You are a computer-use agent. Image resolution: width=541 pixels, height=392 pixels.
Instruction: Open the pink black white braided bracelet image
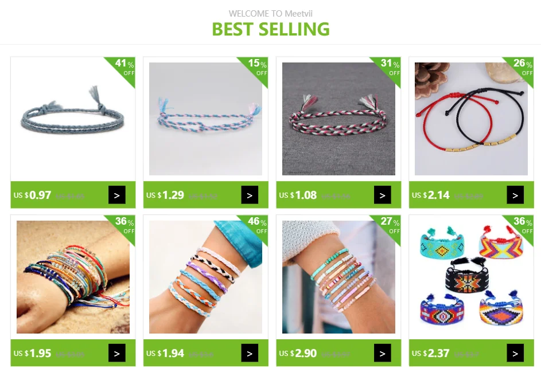coord(338,119)
